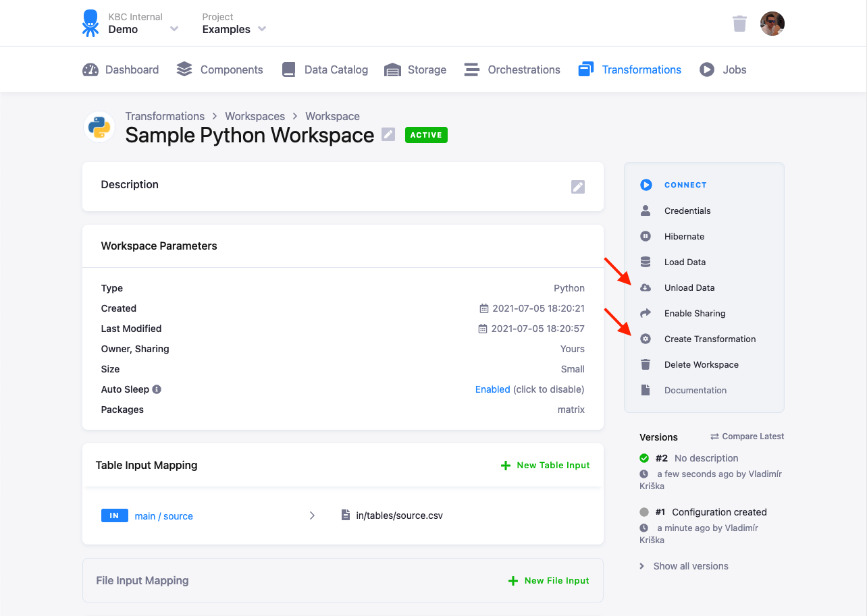Click the Components layers icon
The image size is (867, 616).
[x=184, y=69]
